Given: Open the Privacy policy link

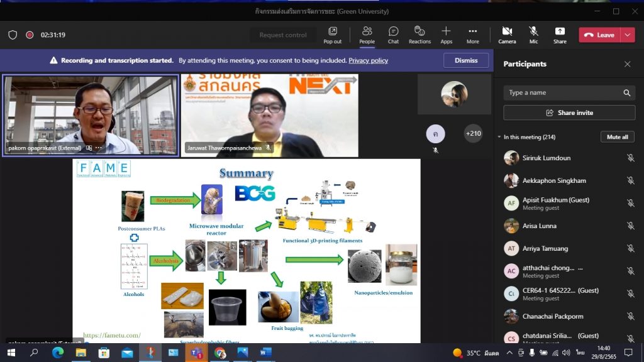Looking at the screenshot, I should [x=368, y=61].
